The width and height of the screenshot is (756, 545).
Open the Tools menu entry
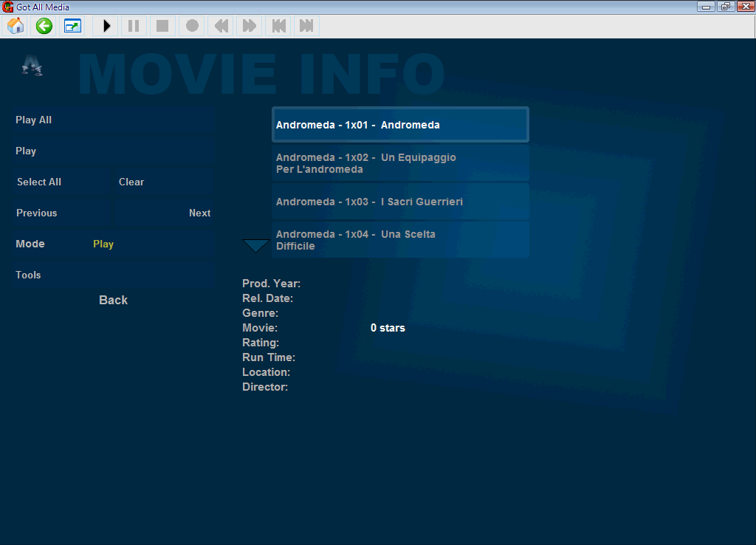tap(113, 275)
